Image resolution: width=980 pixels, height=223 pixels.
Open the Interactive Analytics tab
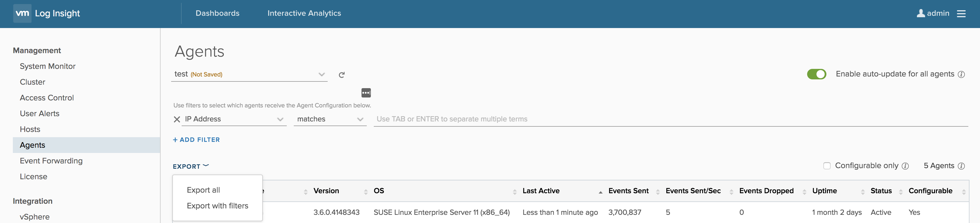point(304,13)
